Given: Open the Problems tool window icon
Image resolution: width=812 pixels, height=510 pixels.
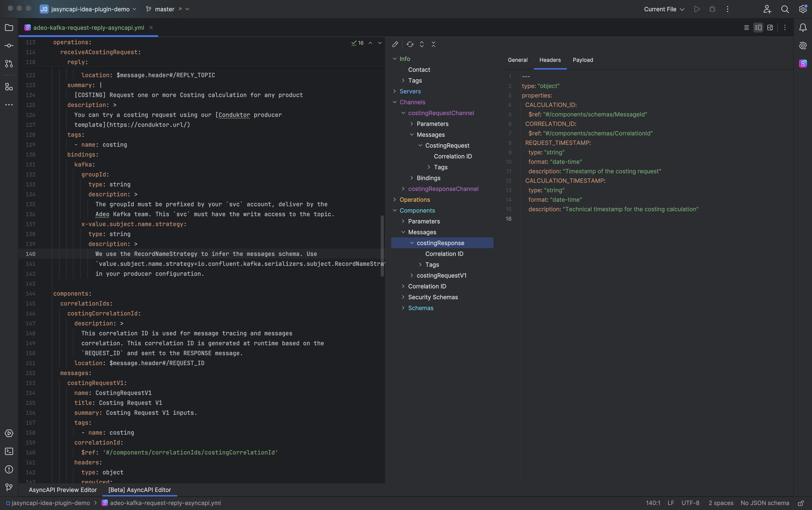Looking at the screenshot, I should 9,470.
